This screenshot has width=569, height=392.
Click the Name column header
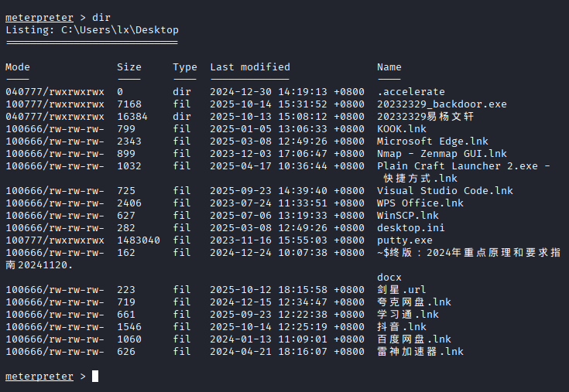(389, 67)
